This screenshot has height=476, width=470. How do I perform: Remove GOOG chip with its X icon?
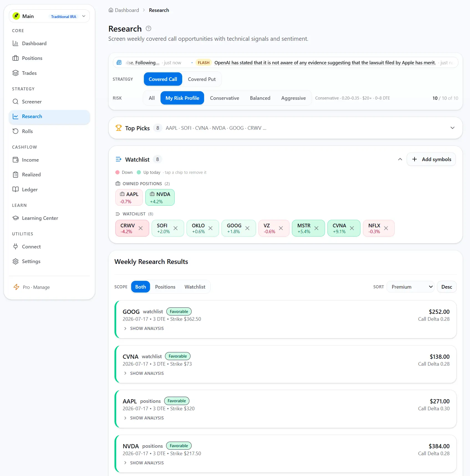(247, 228)
